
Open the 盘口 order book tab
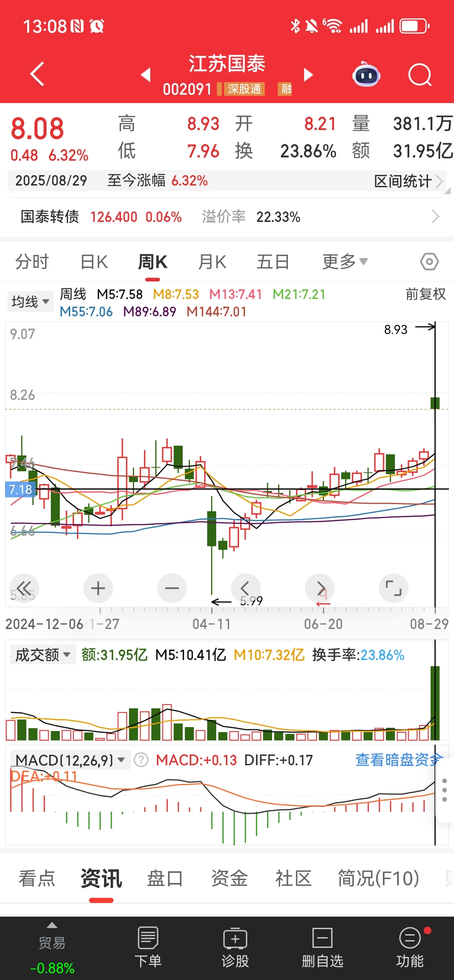(165, 878)
